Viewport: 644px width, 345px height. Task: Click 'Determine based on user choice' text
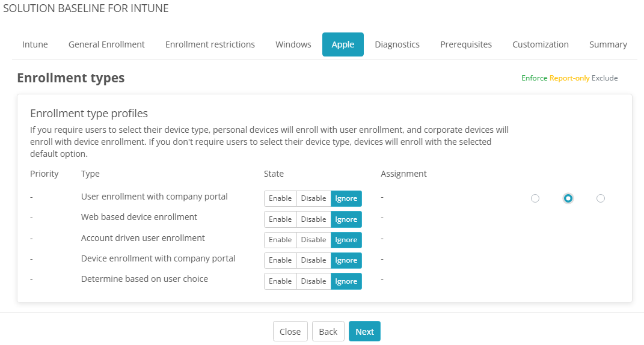(144, 279)
